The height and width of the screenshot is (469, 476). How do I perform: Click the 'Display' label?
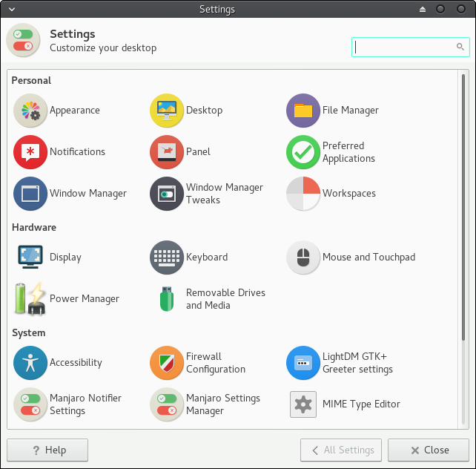65,258
